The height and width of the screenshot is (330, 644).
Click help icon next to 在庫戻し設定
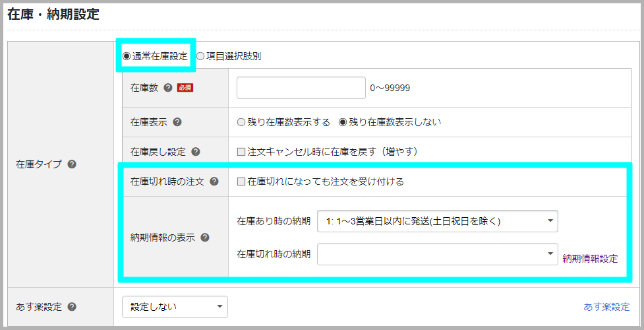[x=196, y=152]
